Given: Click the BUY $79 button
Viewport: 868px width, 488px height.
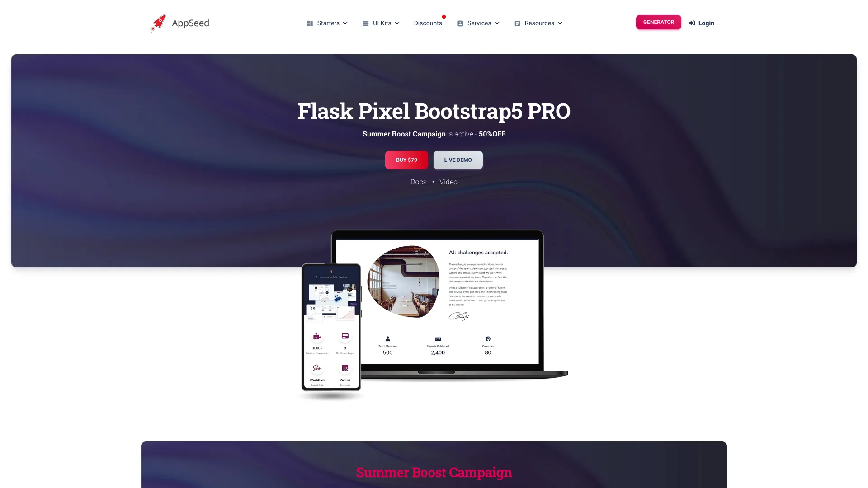Looking at the screenshot, I should [406, 160].
